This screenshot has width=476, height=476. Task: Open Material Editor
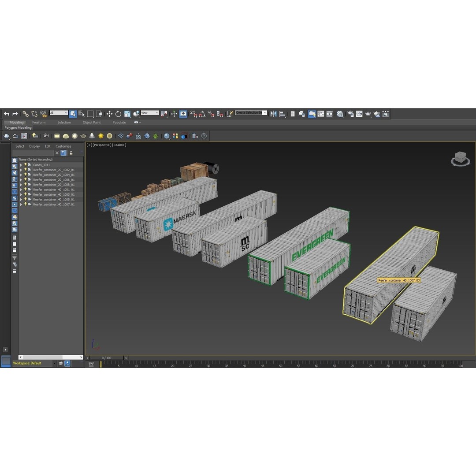[x=340, y=114]
